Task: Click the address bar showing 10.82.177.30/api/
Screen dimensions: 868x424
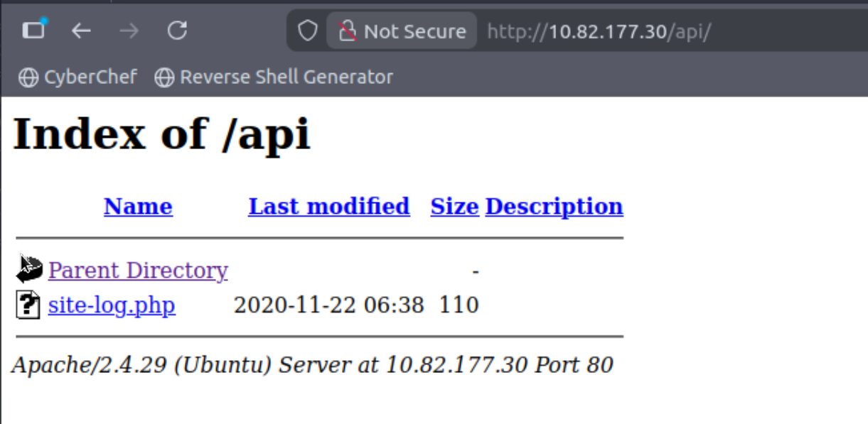Action: click(599, 31)
